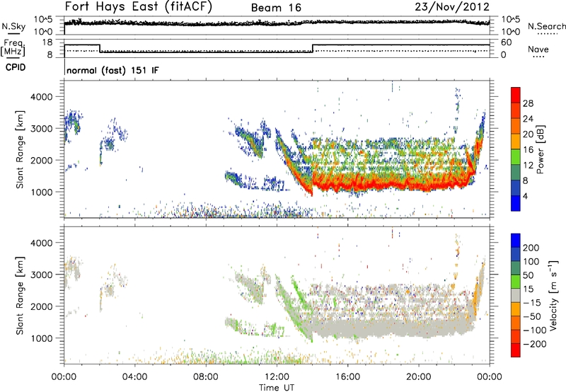The image size is (566, 392).
Task: Click 'Slant Range [km]' label of Power panel
Action: coord(20,149)
